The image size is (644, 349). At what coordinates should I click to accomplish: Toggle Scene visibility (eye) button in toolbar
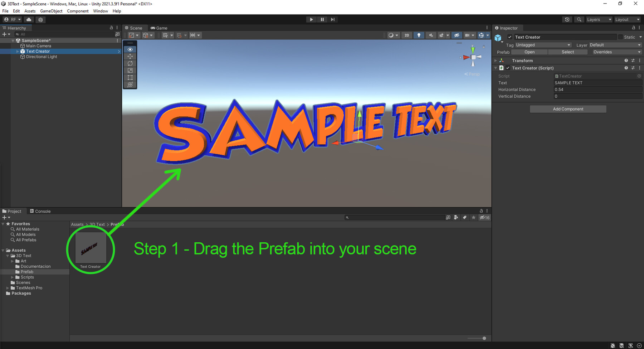(x=457, y=35)
